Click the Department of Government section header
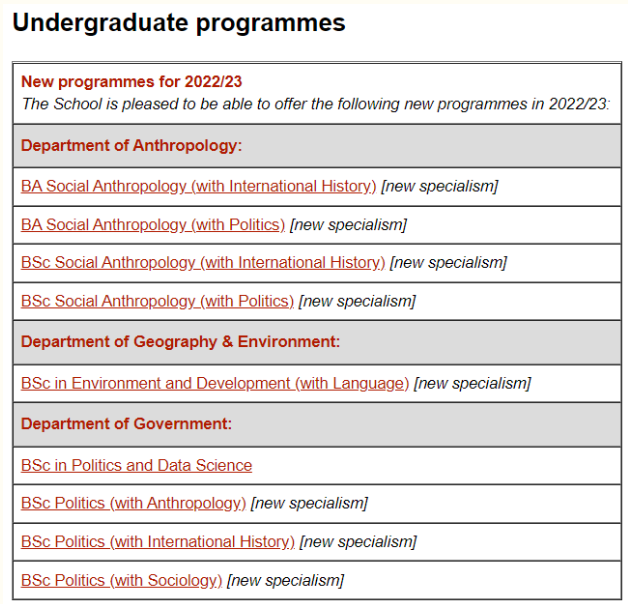628x604 pixels. [x=126, y=424]
